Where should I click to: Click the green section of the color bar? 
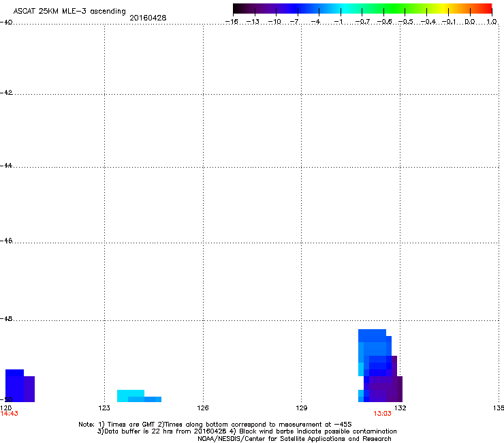point(395,8)
